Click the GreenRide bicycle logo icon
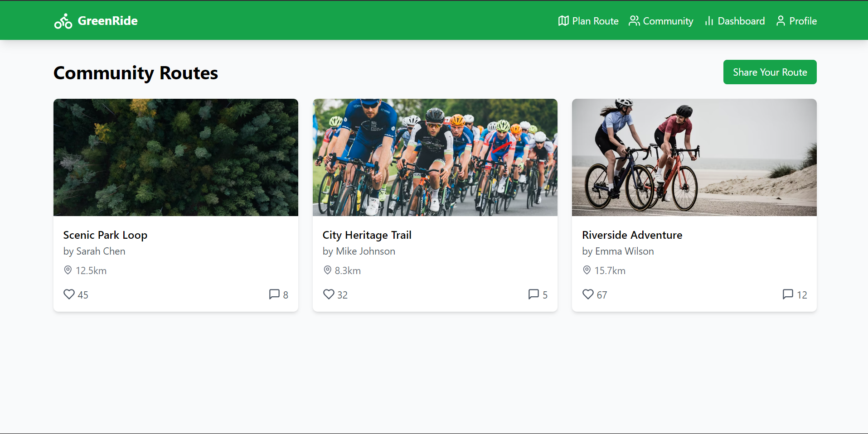868x434 pixels. click(x=63, y=21)
